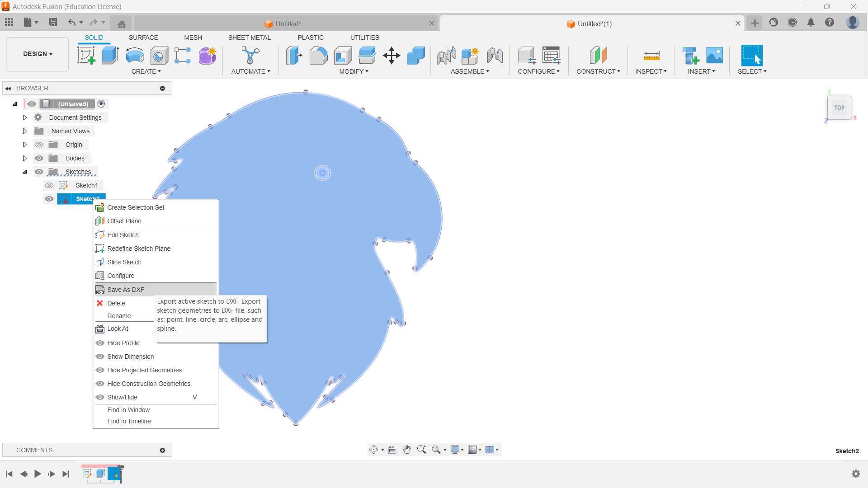Click the Move/Copy arrows icon
This screenshot has width=868, height=488.
(392, 56)
